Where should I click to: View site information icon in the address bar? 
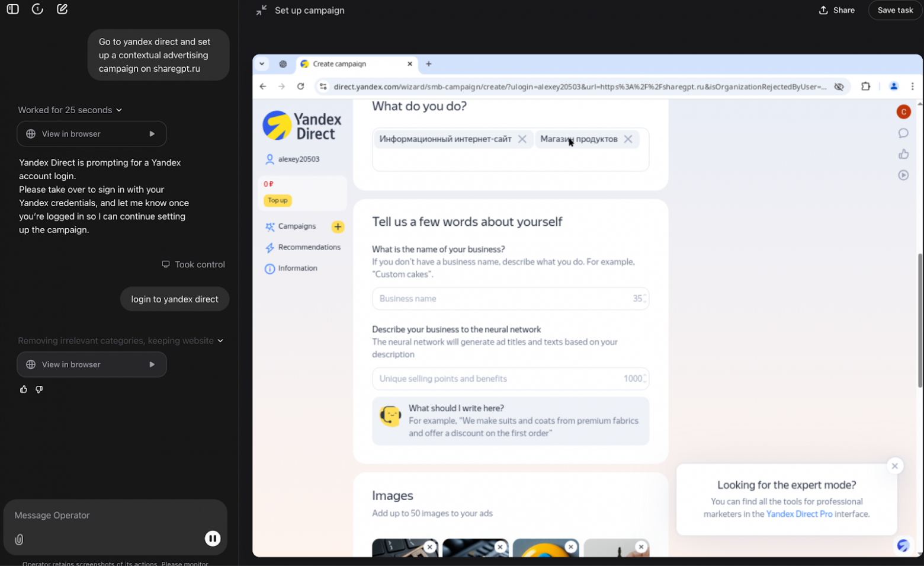pyautogui.click(x=323, y=87)
